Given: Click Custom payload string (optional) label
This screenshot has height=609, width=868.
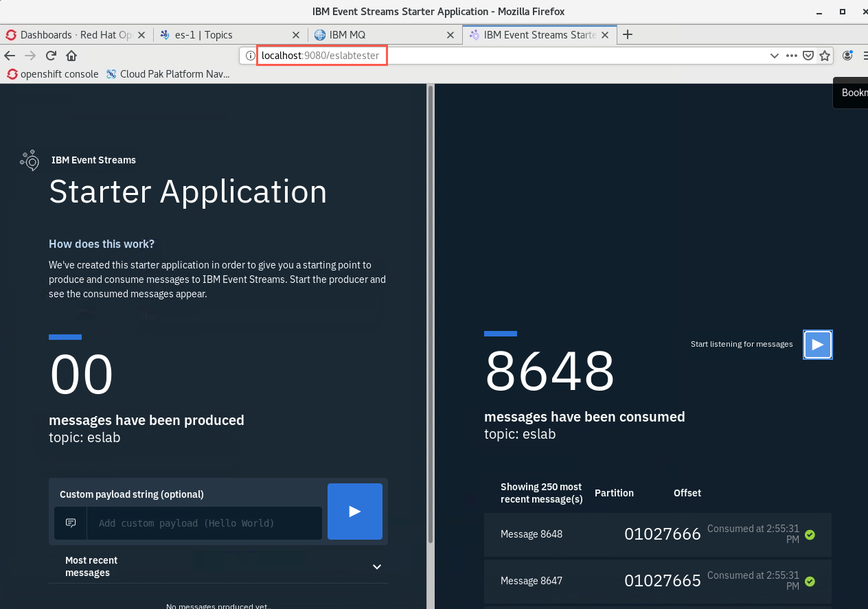Looking at the screenshot, I should click(x=132, y=494).
